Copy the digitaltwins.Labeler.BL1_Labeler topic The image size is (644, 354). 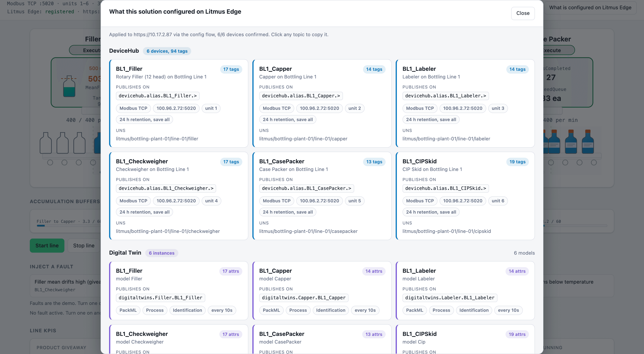[450, 298]
